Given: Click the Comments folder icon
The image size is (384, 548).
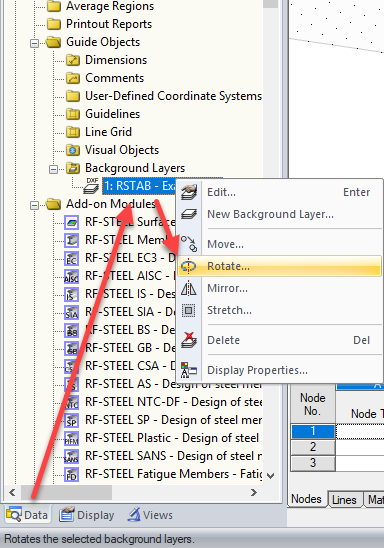Looking at the screenshot, I should pos(73,78).
